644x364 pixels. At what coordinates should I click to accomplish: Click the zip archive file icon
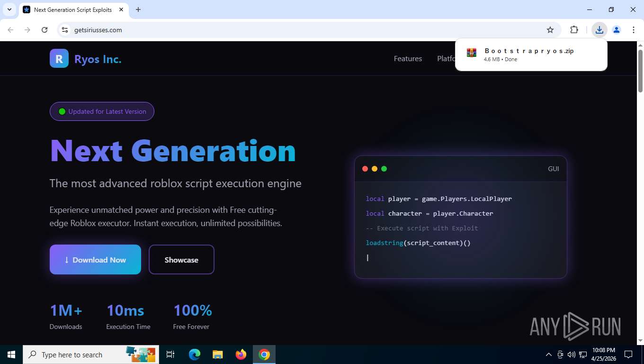coord(471,53)
